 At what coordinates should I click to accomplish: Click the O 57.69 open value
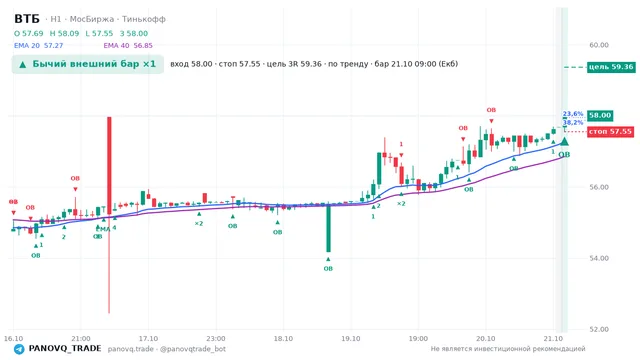pyautogui.click(x=29, y=33)
